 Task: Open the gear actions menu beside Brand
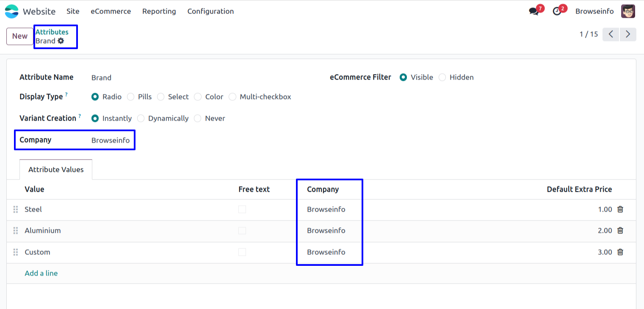pos(61,41)
